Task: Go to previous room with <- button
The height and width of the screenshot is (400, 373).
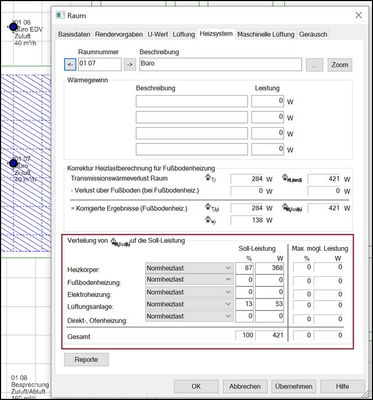Action: tap(70, 65)
